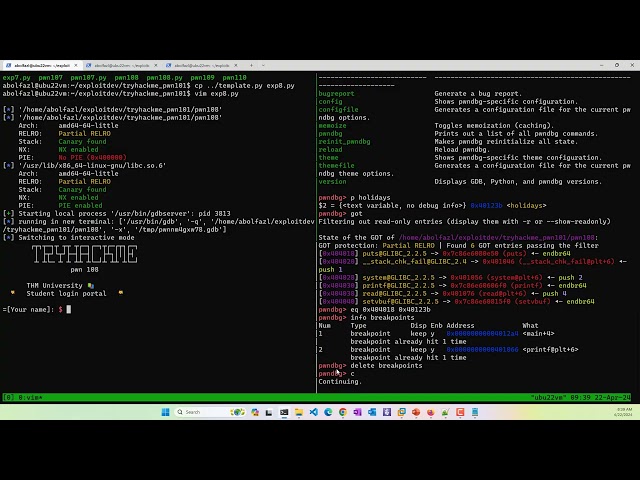This screenshot has width=640, height=480.
Task: Click the tmux status text "ubu22vm" 09:39 22-Apr-24
Action: [580, 397]
